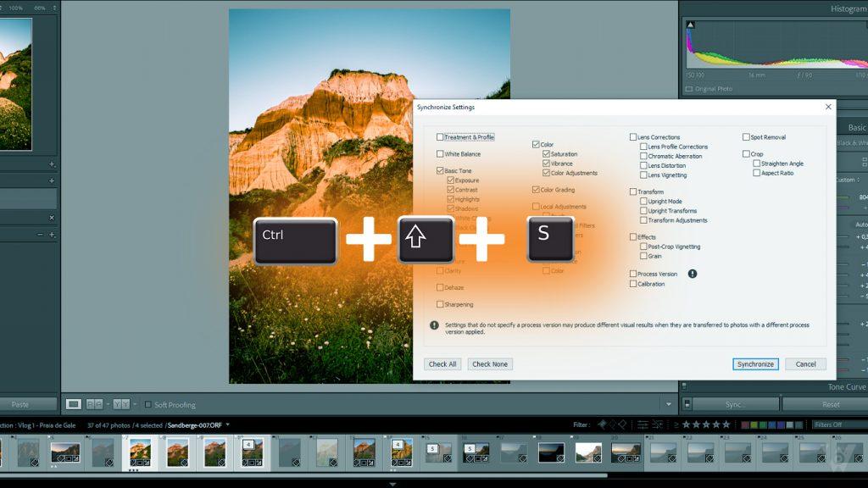Screen dimensions: 868x488
Task: Uncheck Color Grading in the dialog
Action: [x=536, y=190]
